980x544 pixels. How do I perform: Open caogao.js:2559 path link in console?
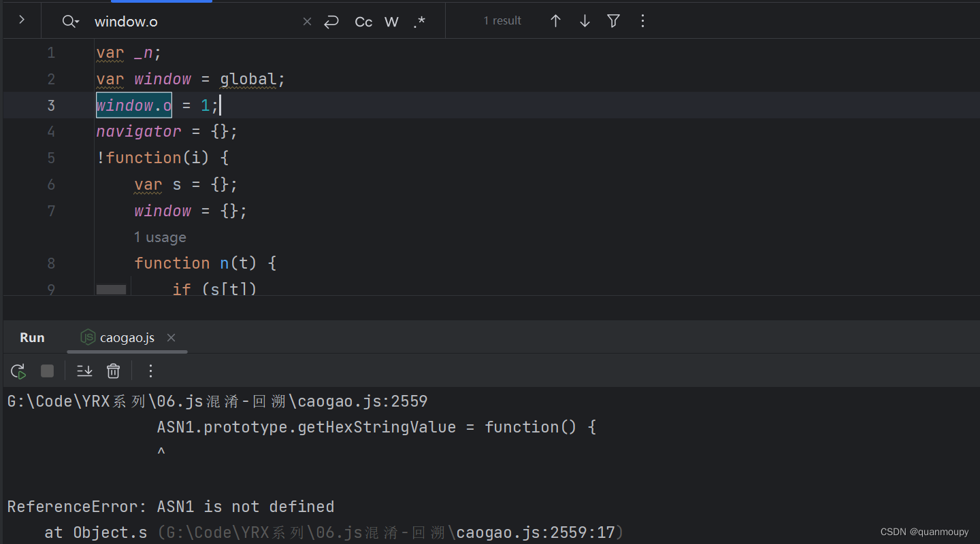(217, 401)
